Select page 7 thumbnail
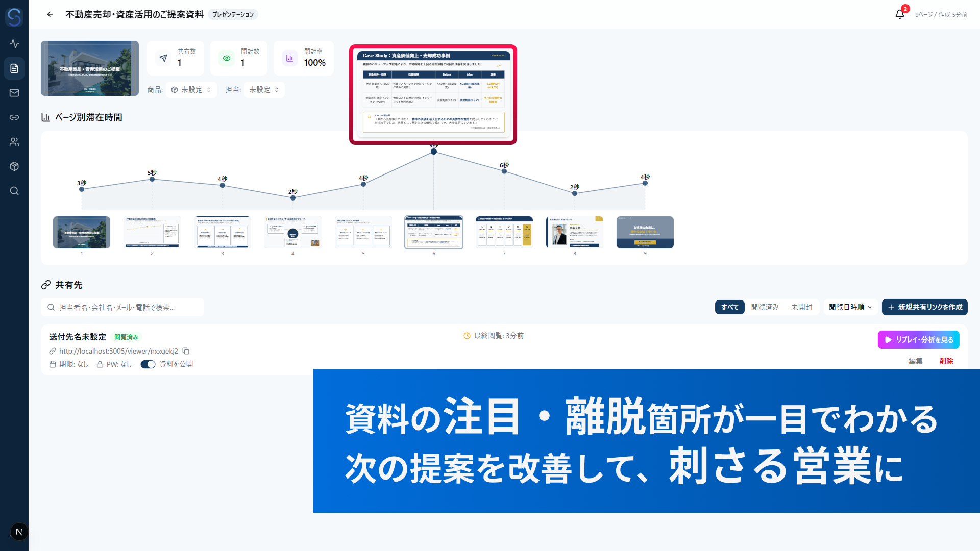980x551 pixels. click(x=504, y=233)
